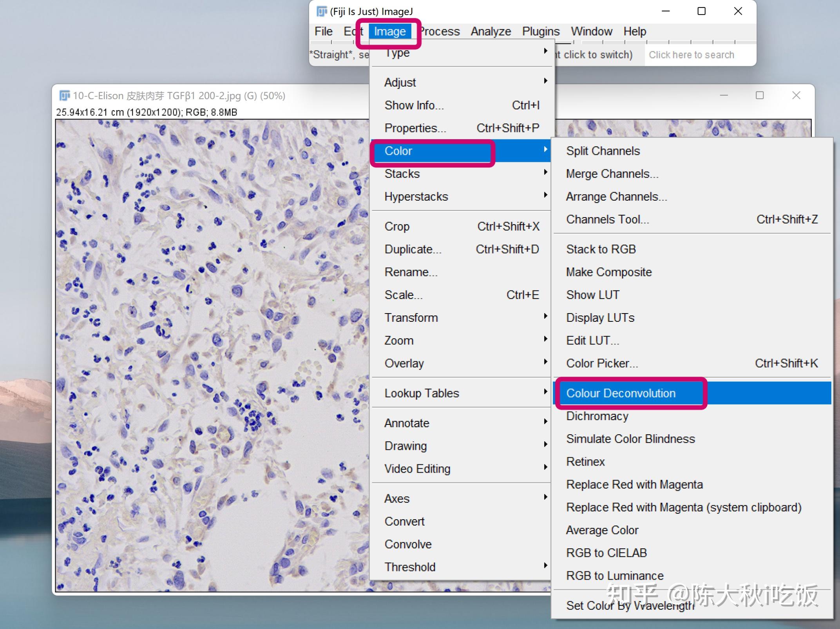Image resolution: width=840 pixels, height=629 pixels.
Task: Click RGB to Luminance entry
Action: coord(615,576)
